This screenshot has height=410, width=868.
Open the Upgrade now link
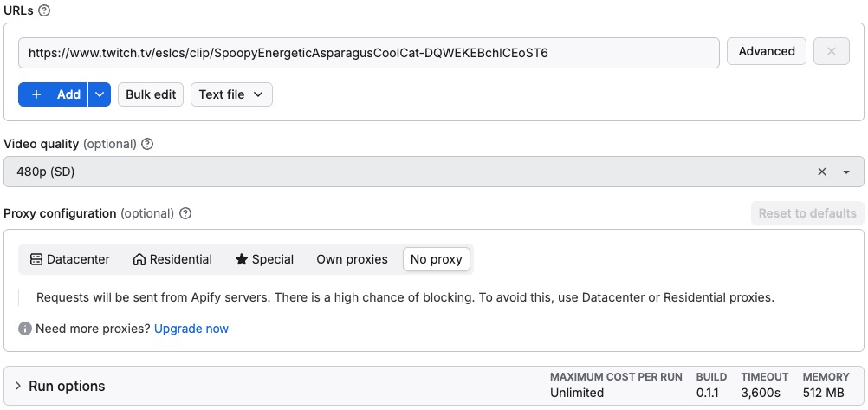(191, 329)
